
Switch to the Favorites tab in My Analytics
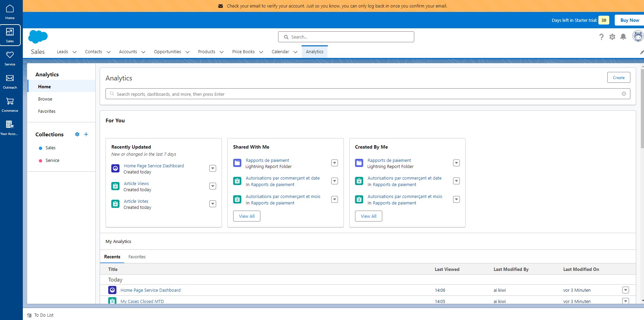(x=137, y=257)
